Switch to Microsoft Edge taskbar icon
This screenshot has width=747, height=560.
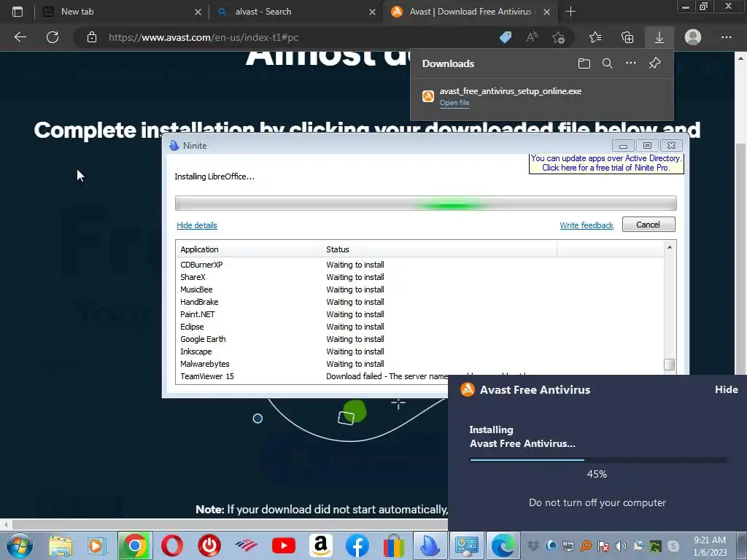pyautogui.click(x=503, y=545)
